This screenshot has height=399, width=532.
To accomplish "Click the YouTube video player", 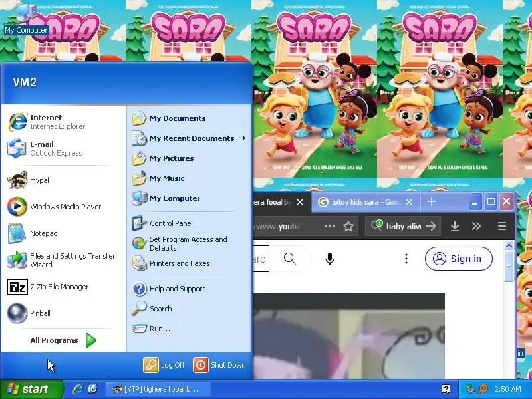I will tap(349, 336).
